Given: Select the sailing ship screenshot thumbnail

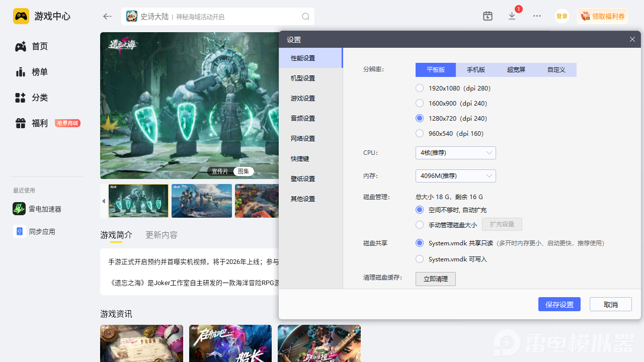Looking at the screenshot, I should (x=202, y=201).
